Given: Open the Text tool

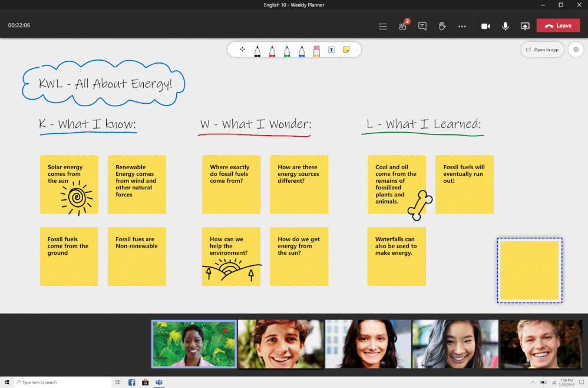Looking at the screenshot, I should pos(331,50).
